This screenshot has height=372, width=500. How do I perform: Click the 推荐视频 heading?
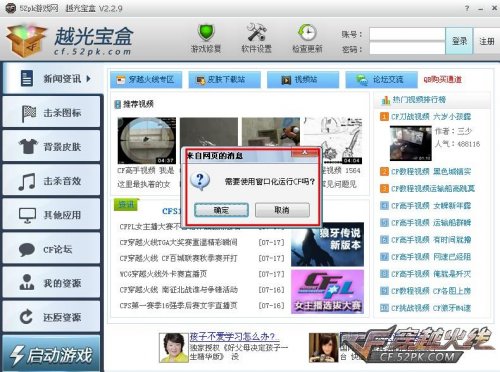pos(138,104)
